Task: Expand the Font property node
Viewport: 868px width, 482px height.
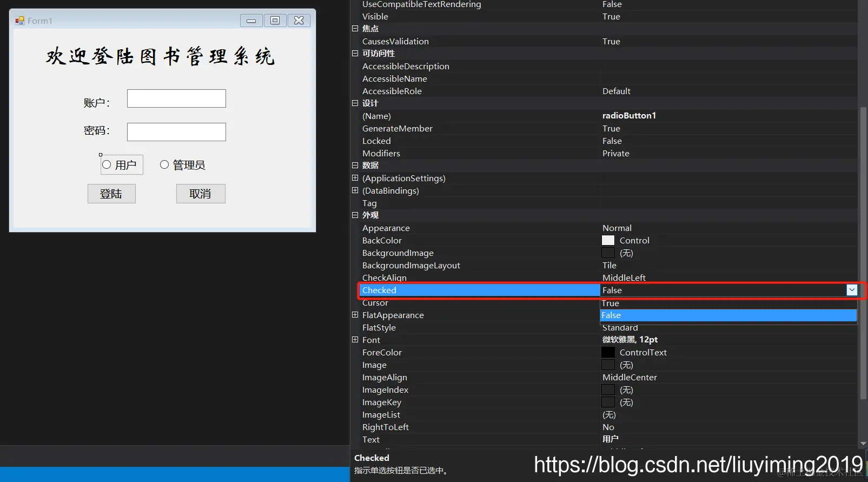Action: [355, 340]
